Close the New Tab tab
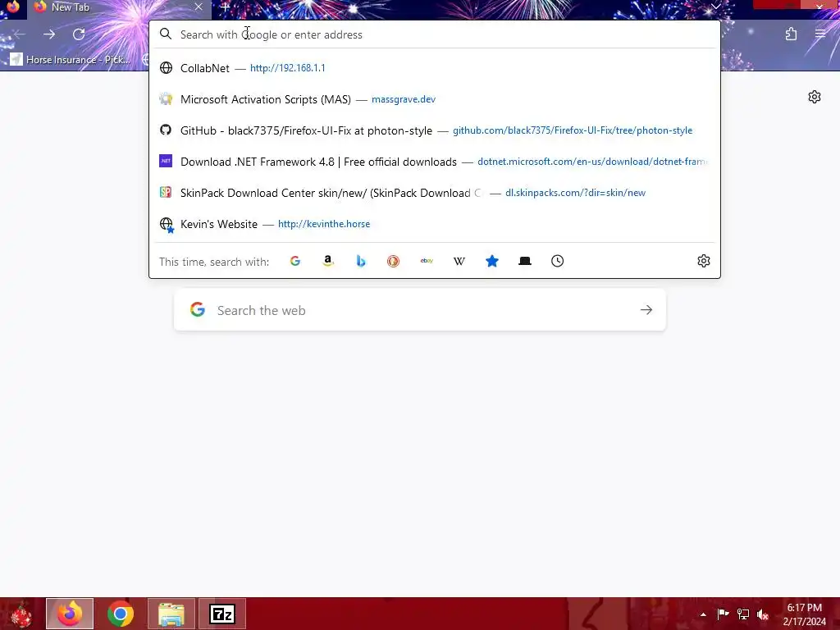Viewport: 840px width, 630px height. [x=199, y=7]
